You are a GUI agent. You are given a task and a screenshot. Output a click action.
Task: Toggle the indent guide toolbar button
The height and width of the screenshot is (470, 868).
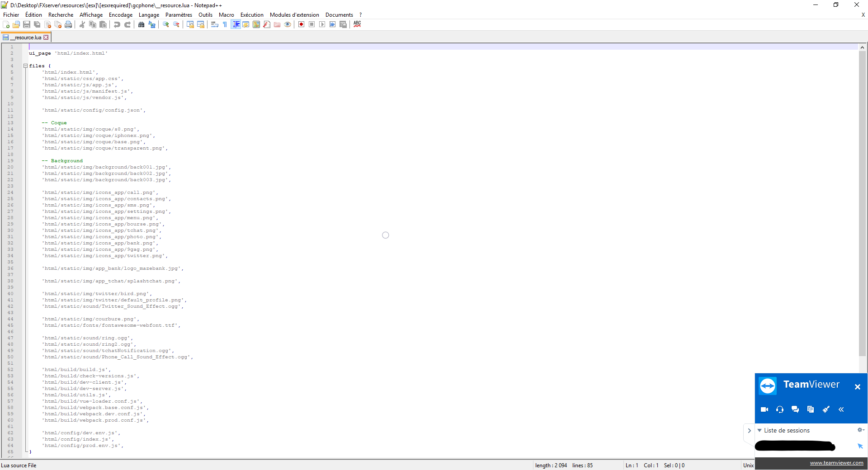[x=236, y=24]
